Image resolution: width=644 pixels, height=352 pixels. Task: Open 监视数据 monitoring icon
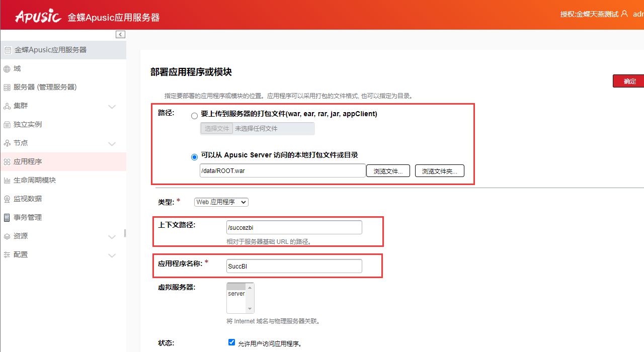(x=7, y=199)
